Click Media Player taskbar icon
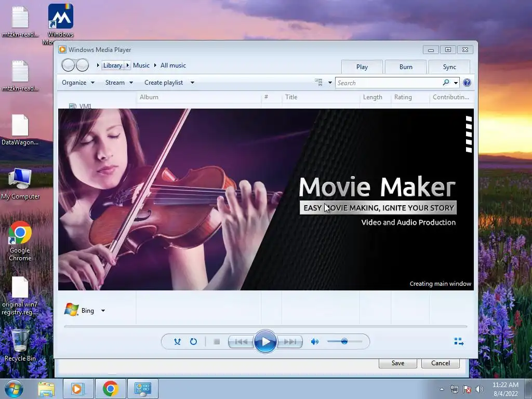The width and height of the screenshot is (532, 399). point(78,389)
